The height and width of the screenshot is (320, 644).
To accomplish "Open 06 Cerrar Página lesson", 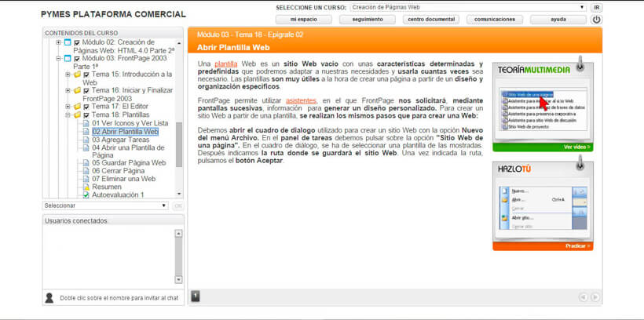I will (119, 171).
